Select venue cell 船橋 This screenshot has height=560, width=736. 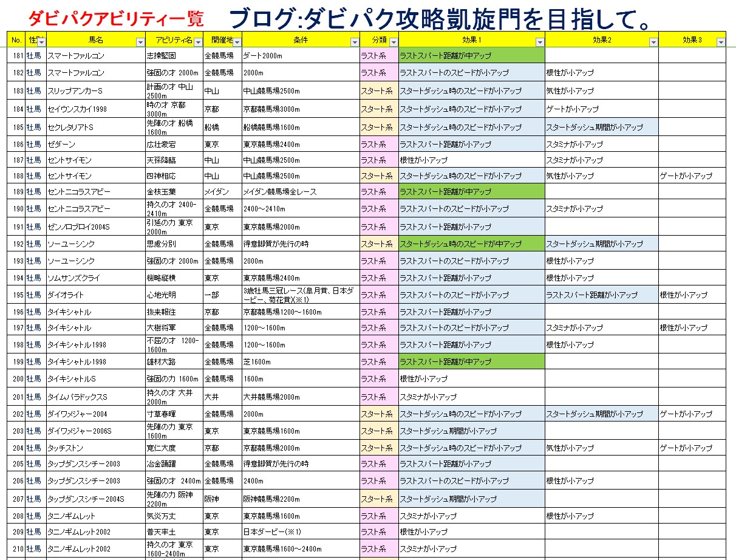[222, 128]
